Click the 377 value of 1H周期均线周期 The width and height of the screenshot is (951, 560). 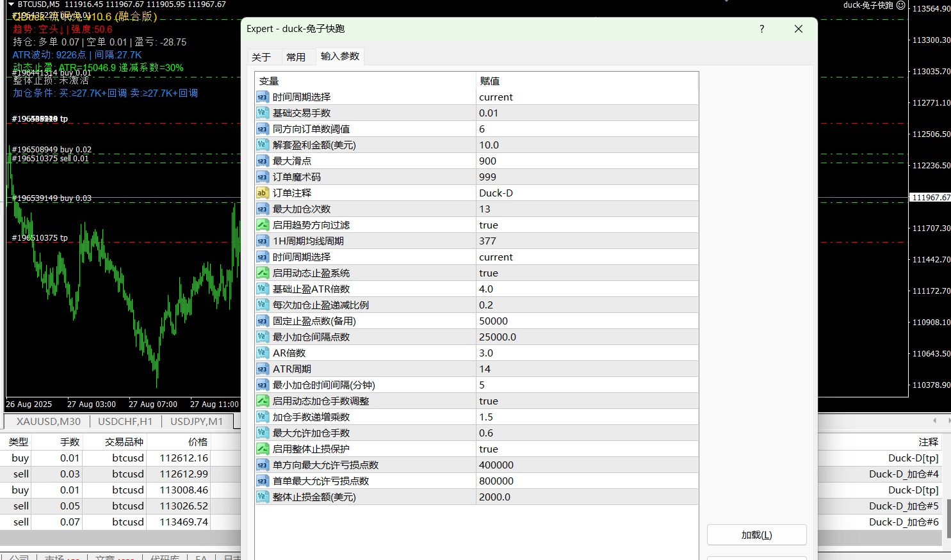[587, 241]
